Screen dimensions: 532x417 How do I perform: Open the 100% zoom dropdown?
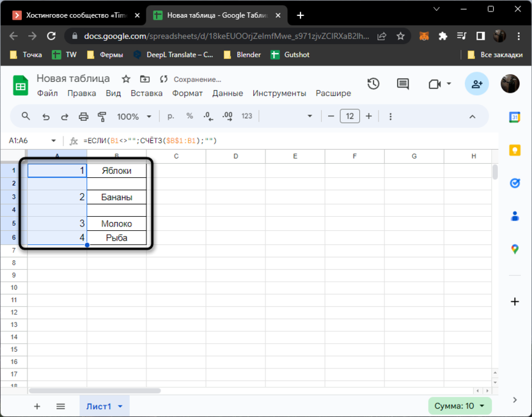coord(134,116)
